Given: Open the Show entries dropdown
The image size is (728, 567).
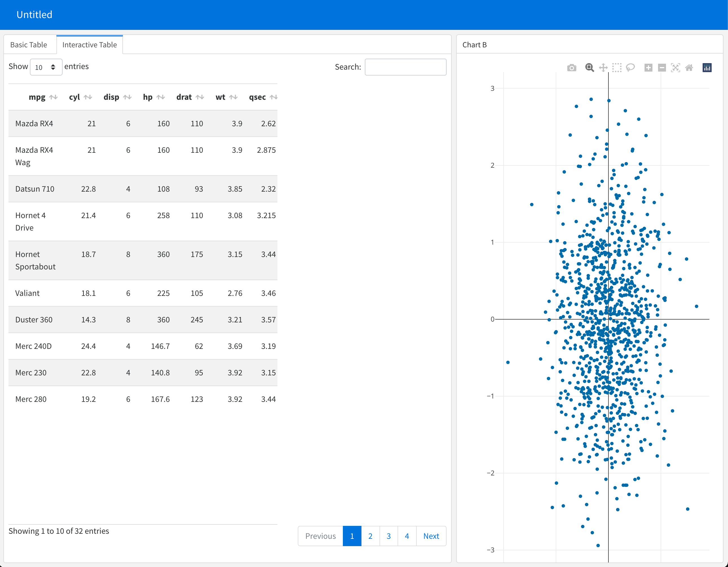Looking at the screenshot, I should [x=46, y=67].
